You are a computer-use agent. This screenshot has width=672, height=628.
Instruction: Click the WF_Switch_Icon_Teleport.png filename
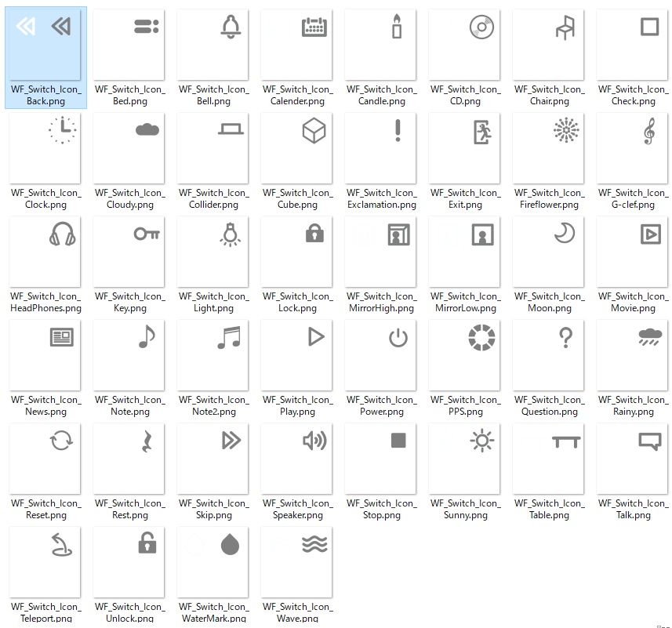(45, 612)
